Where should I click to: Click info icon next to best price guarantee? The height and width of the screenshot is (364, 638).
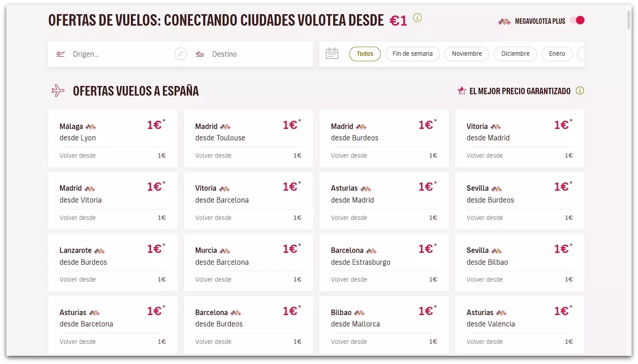click(580, 91)
